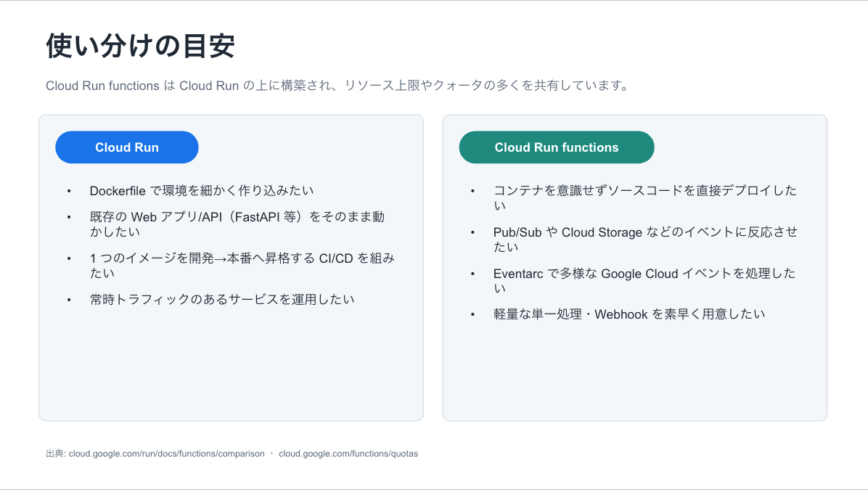The width and height of the screenshot is (868, 490).
Task: Select the slide title 使い分けの目安
Action: click(141, 46)
